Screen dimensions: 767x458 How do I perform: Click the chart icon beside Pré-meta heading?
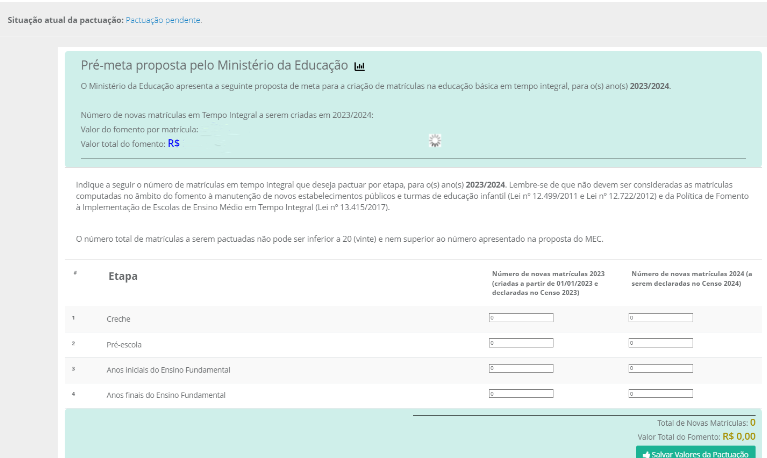pyautogui.click(x=360, y=67)
